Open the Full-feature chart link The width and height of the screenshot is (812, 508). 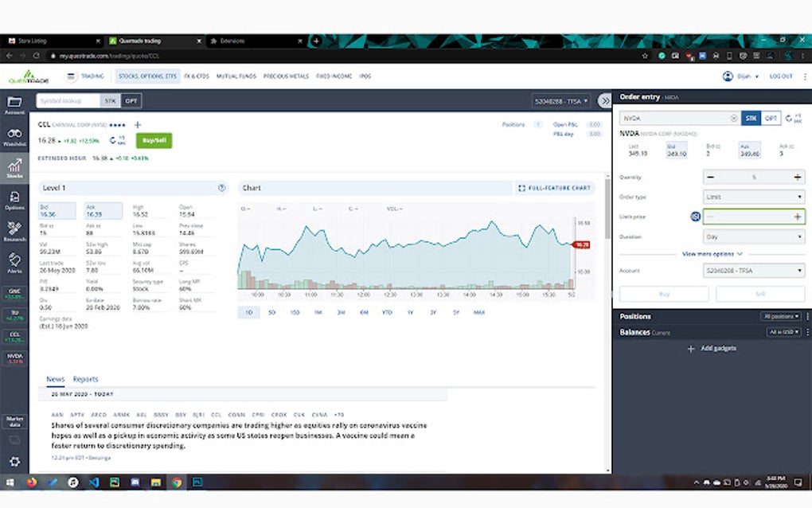click(556, 188)
